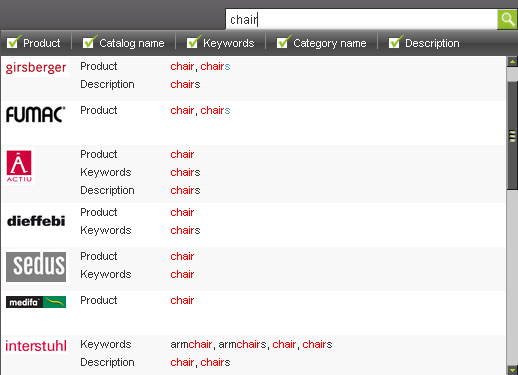This screenshot has height=375, width=518.
Task: Click interstuhl Keywords result with armchair
Action: (x=251, y=344)
